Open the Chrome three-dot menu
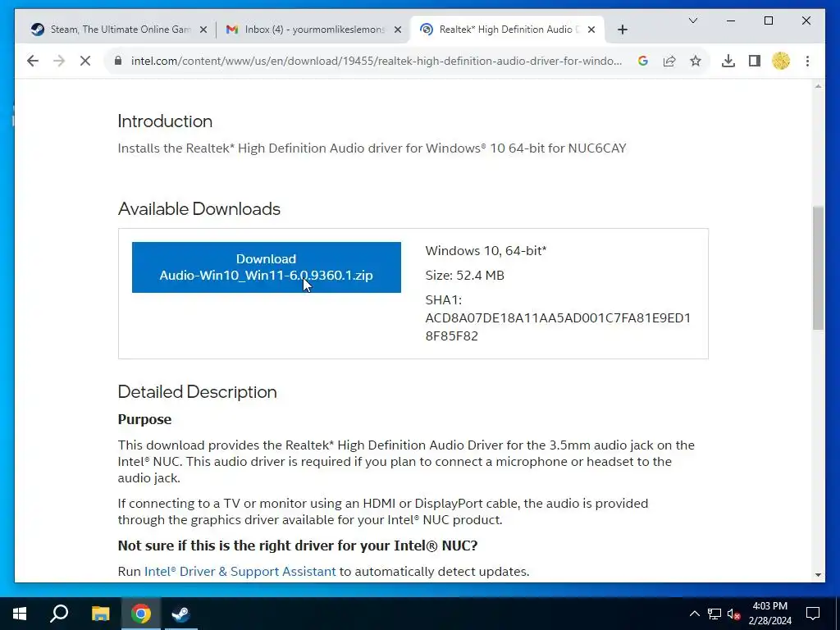Viewport: 840px width, 630px height. [x=807, y=61]
